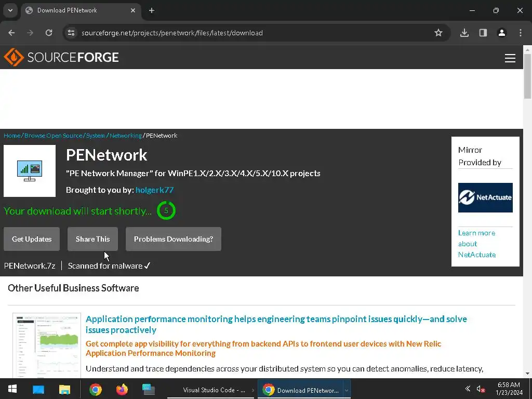Click the address bar URL

click(172, 33)
